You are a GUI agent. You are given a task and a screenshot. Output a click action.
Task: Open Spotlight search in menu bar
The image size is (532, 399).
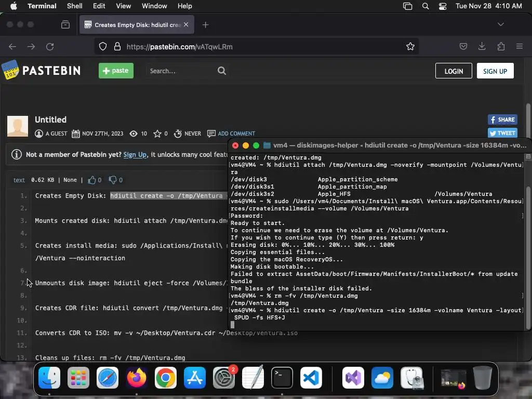pyautogui.click(x=425, y=6)
